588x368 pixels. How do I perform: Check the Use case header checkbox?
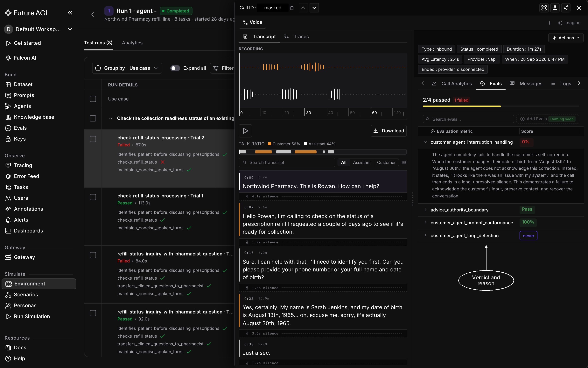tap(93, 99)
